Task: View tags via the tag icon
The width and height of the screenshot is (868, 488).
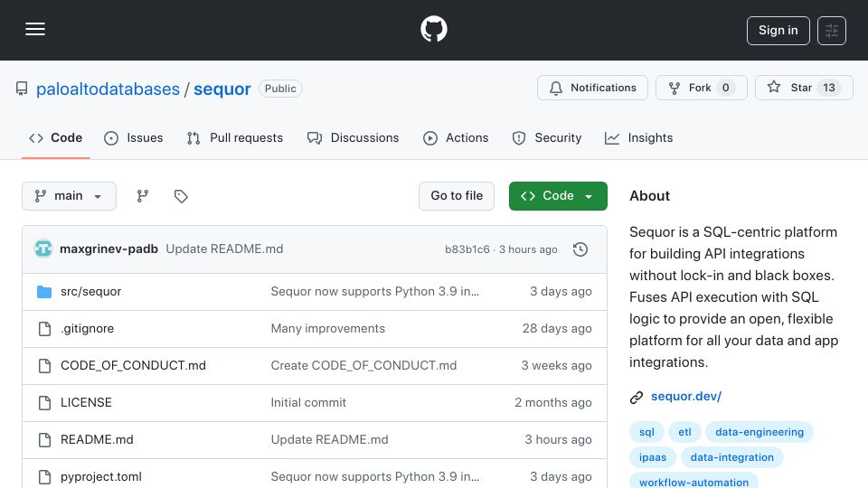Action: coord(181,196)
